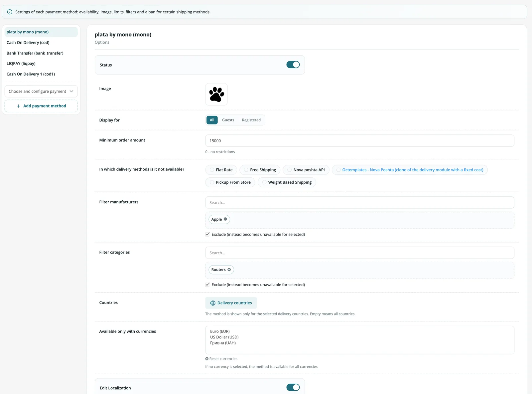Screen dimensions: 532x394
Task: Uncheck Exclude under Filter manufacturers
Action: tap(207, 234)
